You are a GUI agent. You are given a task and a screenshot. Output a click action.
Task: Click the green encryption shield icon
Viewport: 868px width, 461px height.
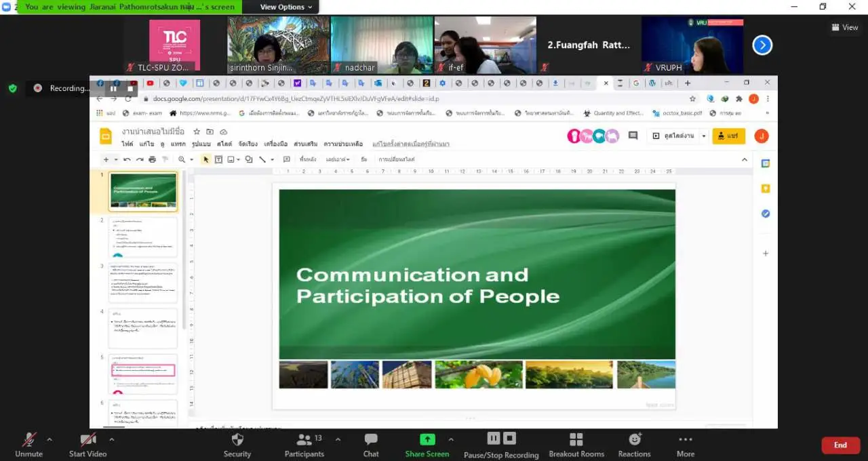click(x=12, y=88)
